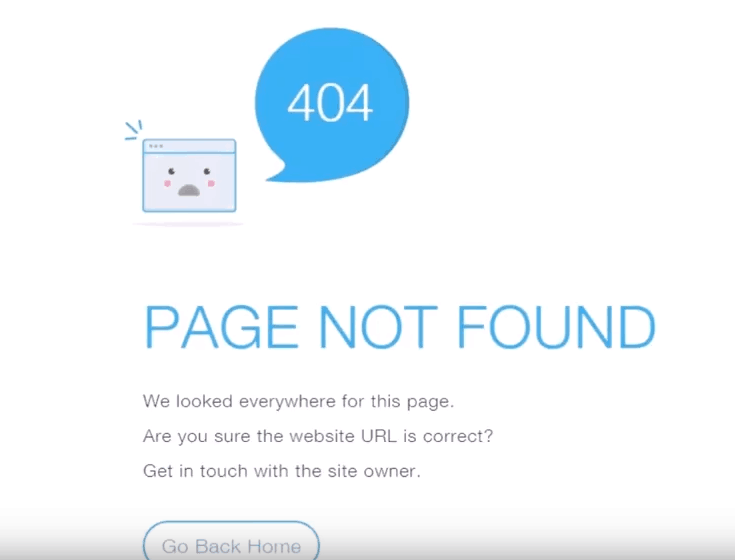Screen dimensions: 735x560
Task: Click 'Are you sure the website URL' line
Action: pyautogui.click(x=318, y=436)
